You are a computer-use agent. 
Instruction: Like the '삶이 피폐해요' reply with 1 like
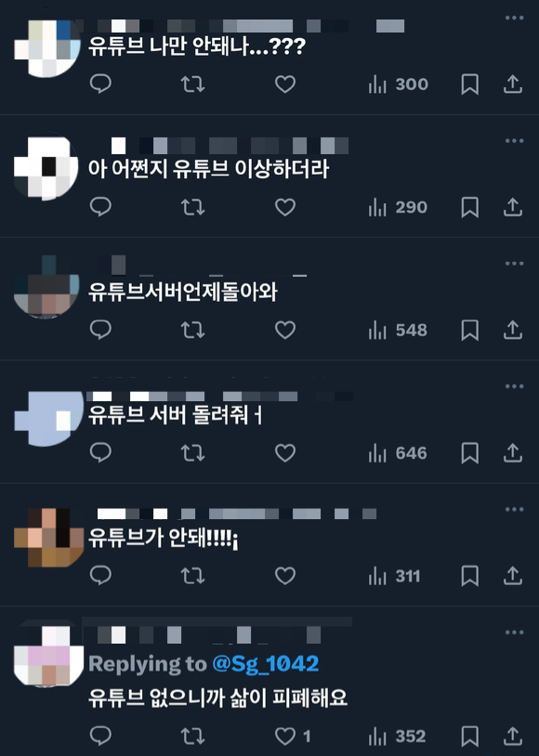point(293,736)
